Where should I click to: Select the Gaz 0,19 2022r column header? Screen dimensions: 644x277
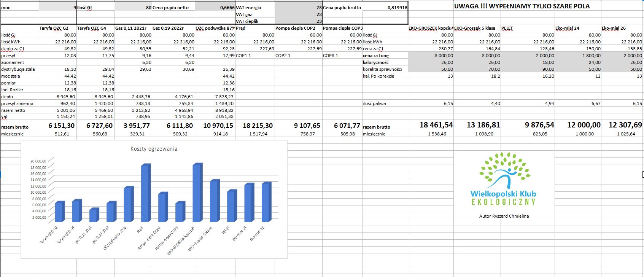coord(173,28)
